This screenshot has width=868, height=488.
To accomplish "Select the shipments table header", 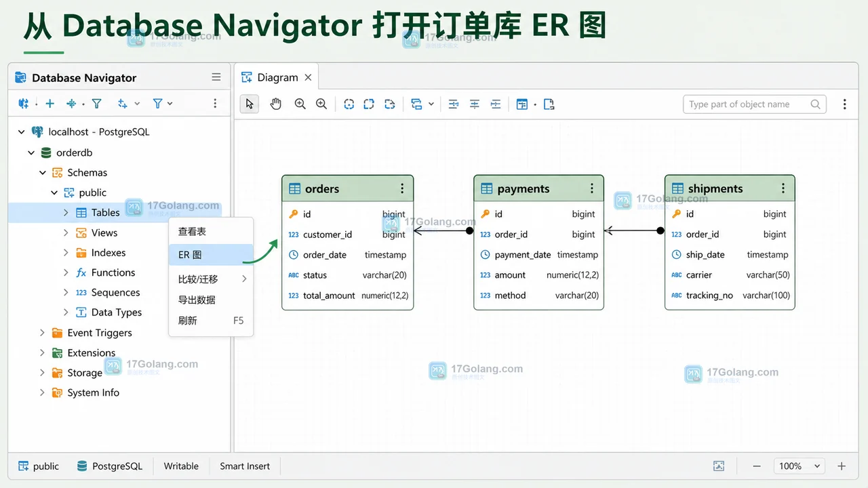I will [730, 188].
